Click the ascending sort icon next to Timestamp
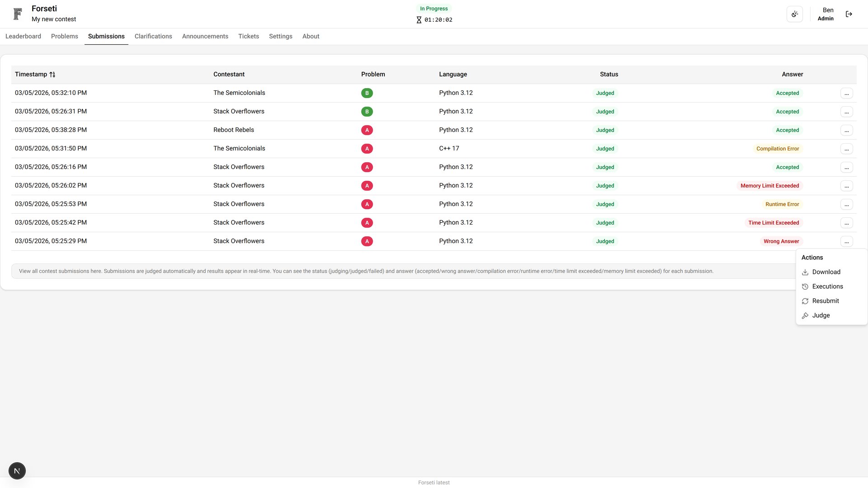This screenshot has width=868, height=488. pyautogui.click(x=52, y=74)
